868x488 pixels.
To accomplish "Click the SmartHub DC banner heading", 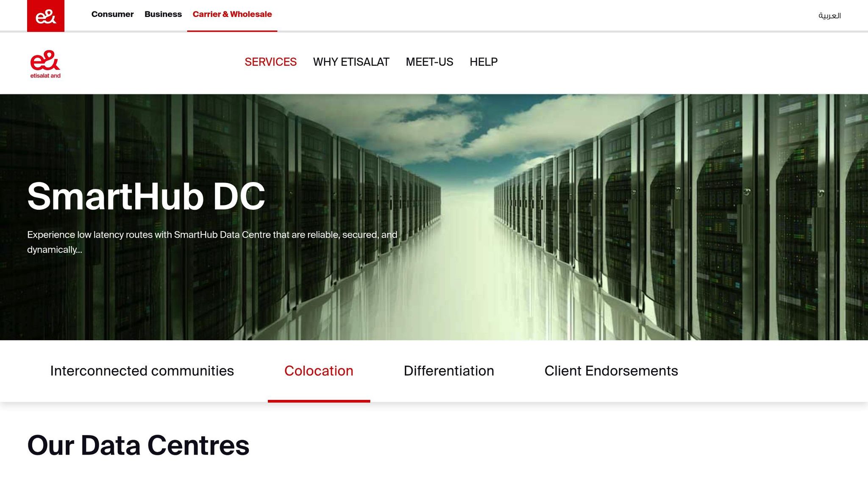I will 146,196.
